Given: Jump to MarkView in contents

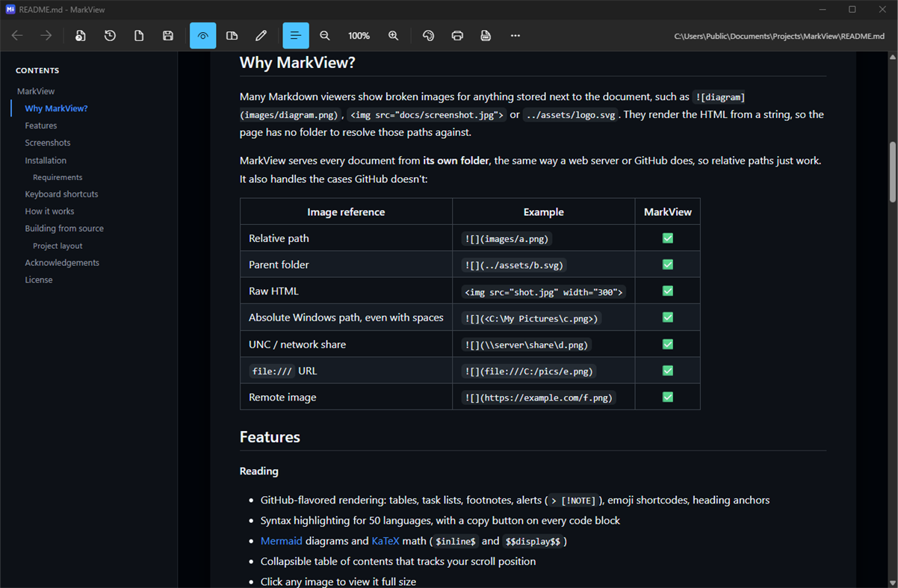Looking at the screenshot, I should pos(36,91).
